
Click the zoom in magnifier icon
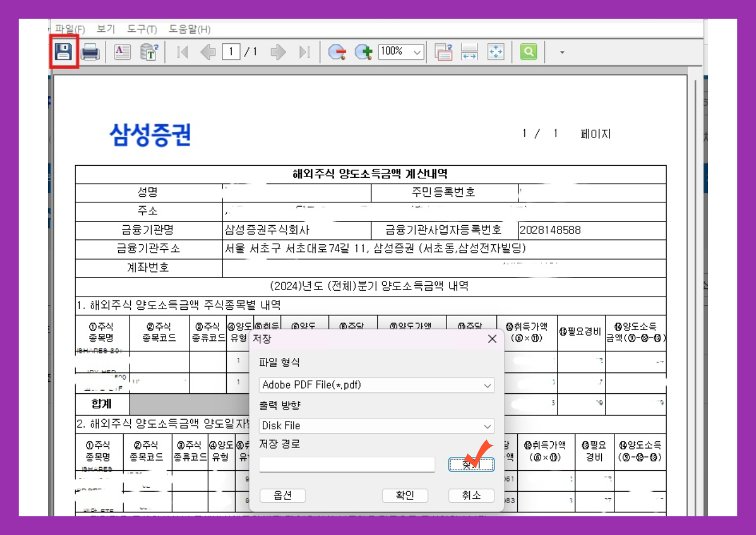click(x=364, y=52)
